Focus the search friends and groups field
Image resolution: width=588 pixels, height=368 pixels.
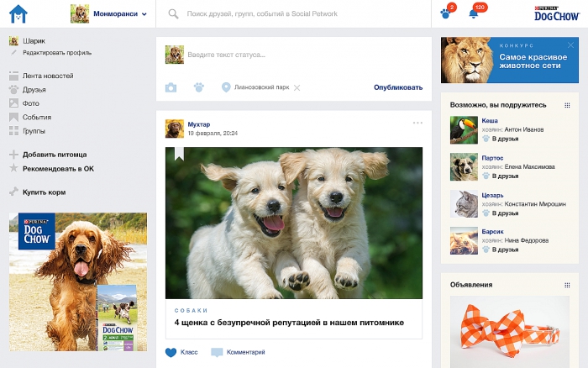tap(262, 14)
